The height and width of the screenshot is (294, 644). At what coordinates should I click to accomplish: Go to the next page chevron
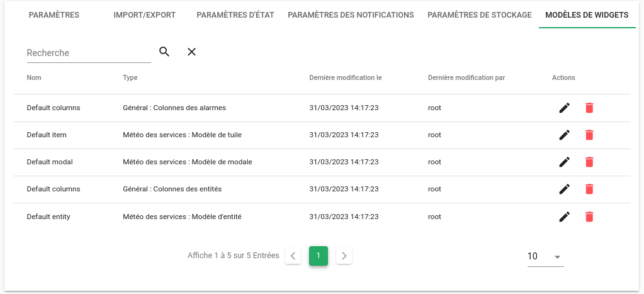pos(344,256)
